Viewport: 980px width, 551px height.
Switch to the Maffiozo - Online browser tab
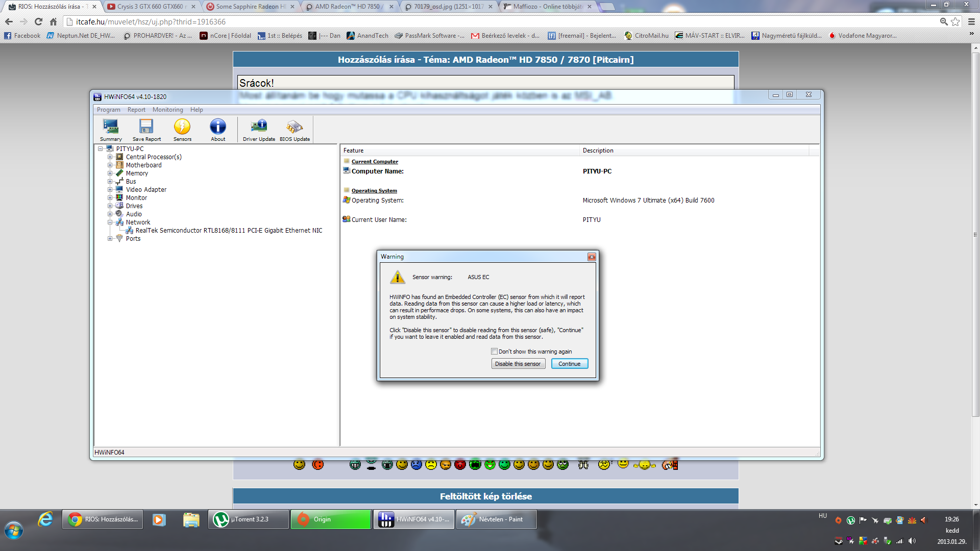tap(549, 7)
